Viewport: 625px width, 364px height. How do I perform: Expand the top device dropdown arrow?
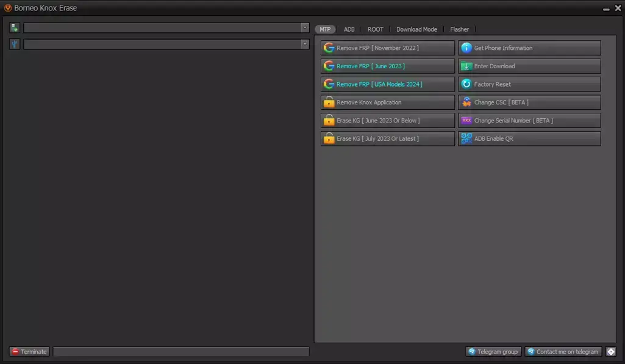click(x=305, y=27)
